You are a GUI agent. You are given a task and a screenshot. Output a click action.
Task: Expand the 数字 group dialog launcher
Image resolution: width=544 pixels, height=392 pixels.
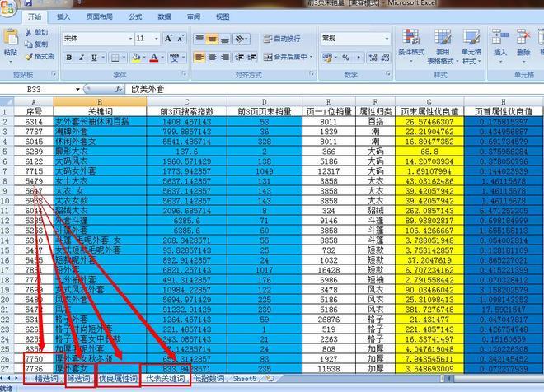(x=388, y=74)
